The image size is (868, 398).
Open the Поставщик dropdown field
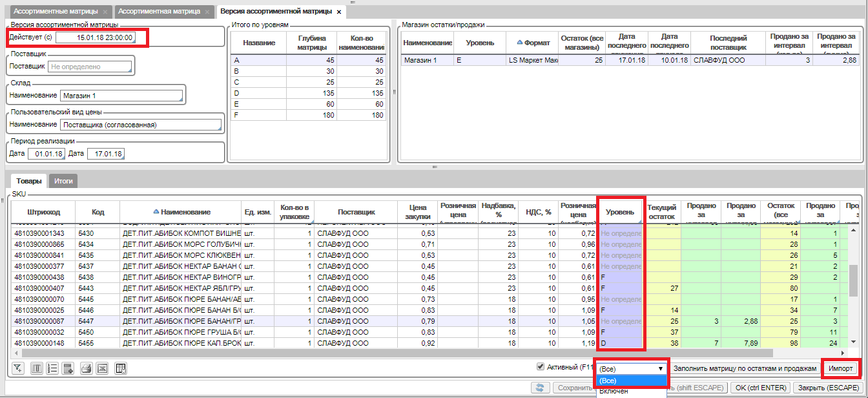point(90,66)
